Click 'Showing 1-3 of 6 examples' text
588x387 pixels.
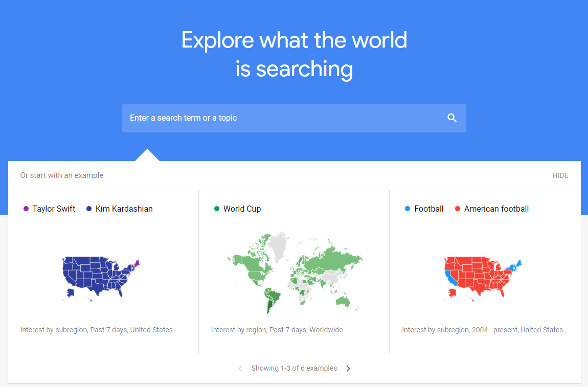click(294, 368)
